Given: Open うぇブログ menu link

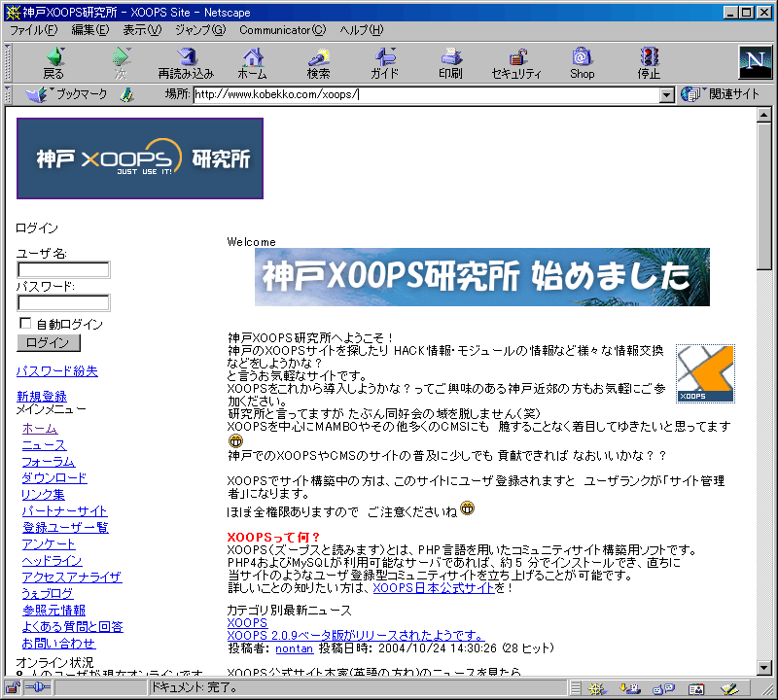Looking at the screenshot, I should tap(48, 593).
